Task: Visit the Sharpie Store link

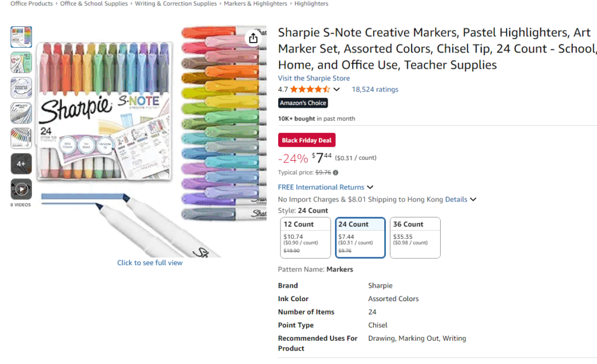Action: (x=314, y=78)
